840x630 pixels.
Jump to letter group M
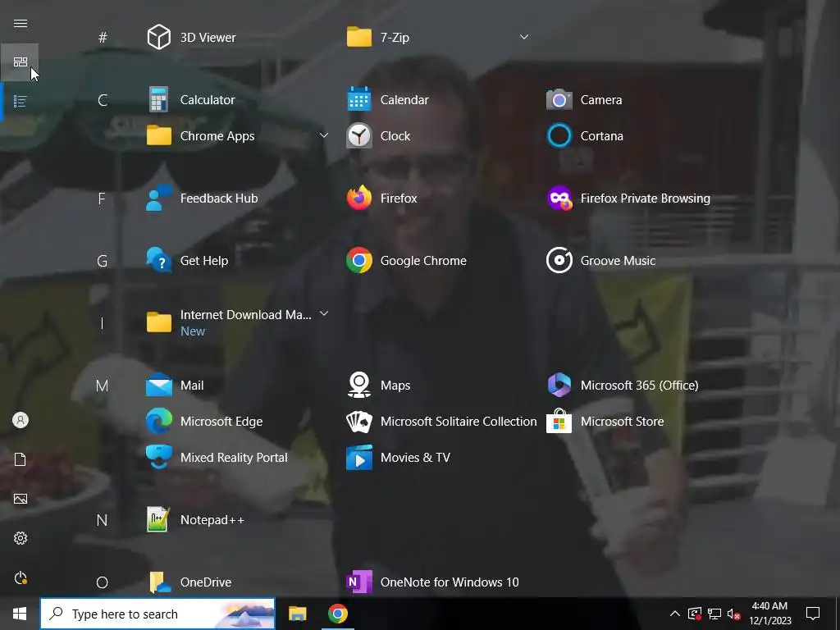(102, 386)
